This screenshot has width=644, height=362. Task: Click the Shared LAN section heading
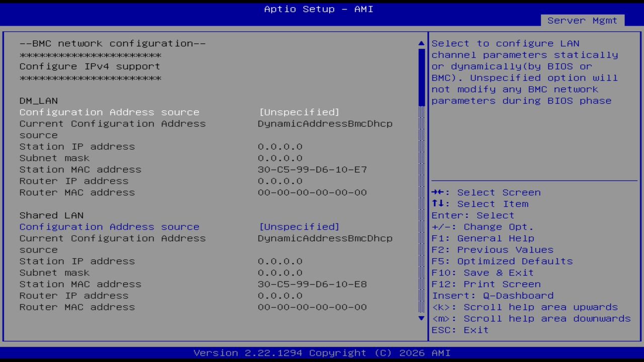[x=51, y=215]
